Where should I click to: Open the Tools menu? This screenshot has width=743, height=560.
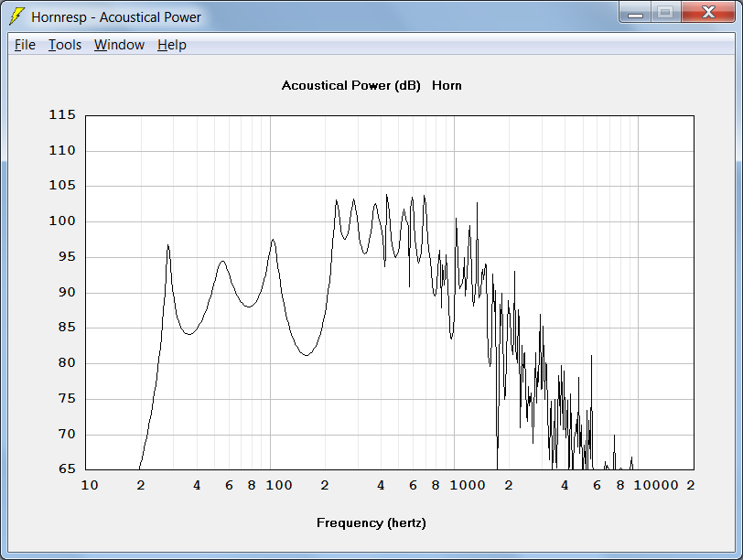point(65,45)
